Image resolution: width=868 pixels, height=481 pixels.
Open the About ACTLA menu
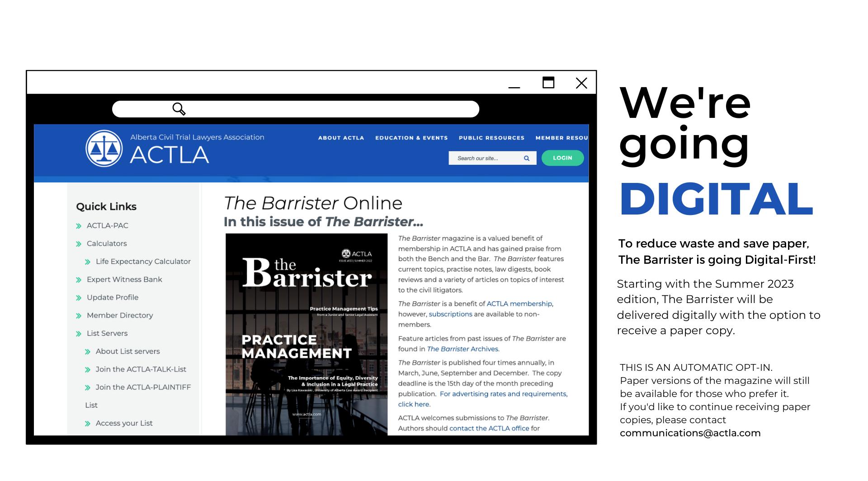click(x=341, y=138)
